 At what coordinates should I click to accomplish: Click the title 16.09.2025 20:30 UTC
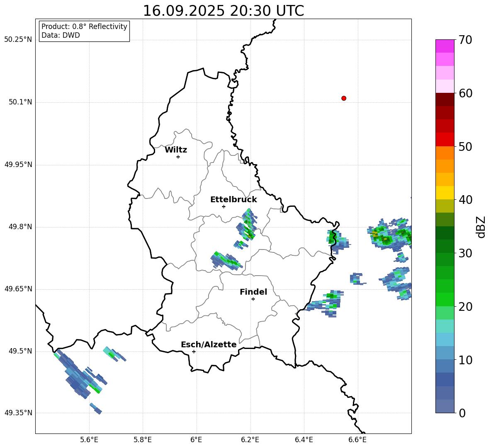tap(223, 11)
